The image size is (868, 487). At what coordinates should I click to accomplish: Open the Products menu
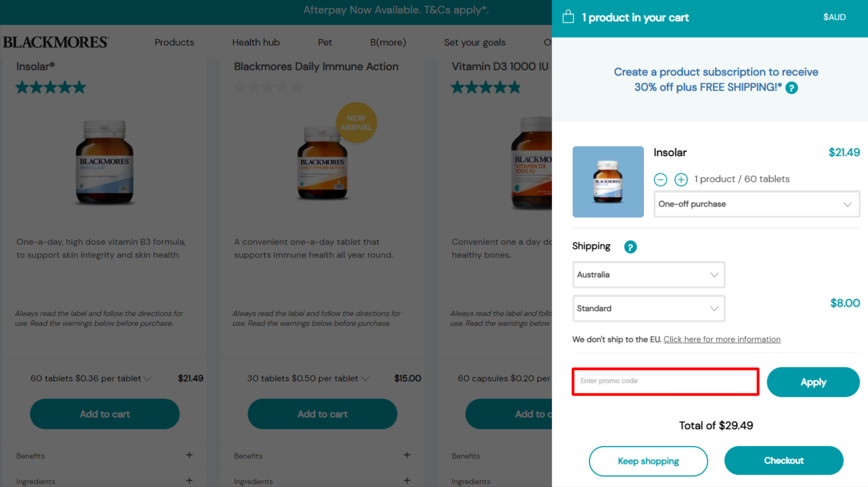[x=174, y=42]
